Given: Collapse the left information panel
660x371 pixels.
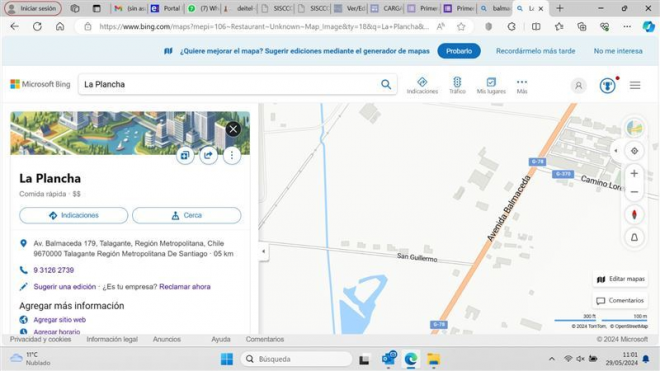Looking at the screenshot, I should tap(263, 251).
